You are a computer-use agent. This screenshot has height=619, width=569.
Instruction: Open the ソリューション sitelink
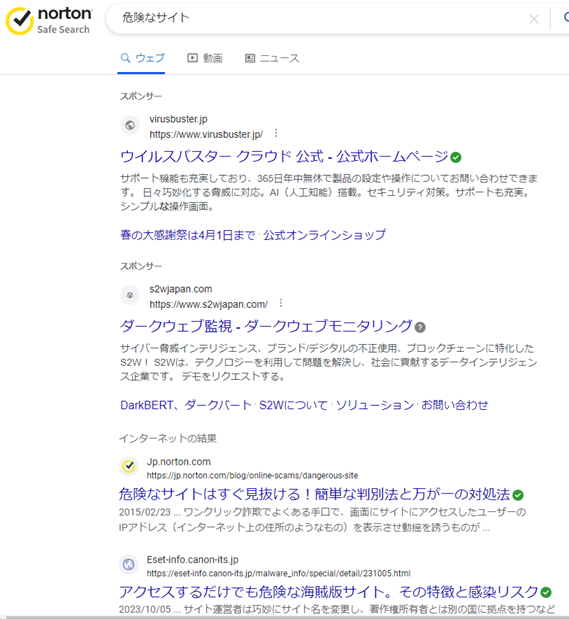pyautogui.click(x=375, y=405)
